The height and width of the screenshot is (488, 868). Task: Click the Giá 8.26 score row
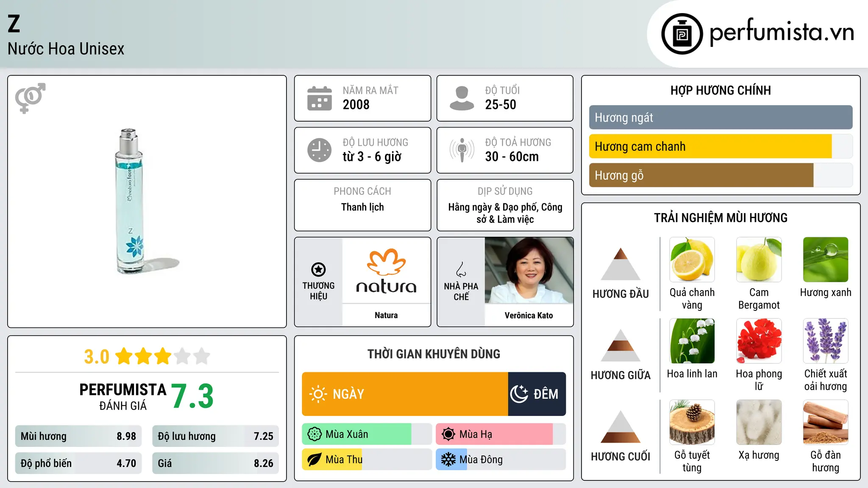click(216, 463)
